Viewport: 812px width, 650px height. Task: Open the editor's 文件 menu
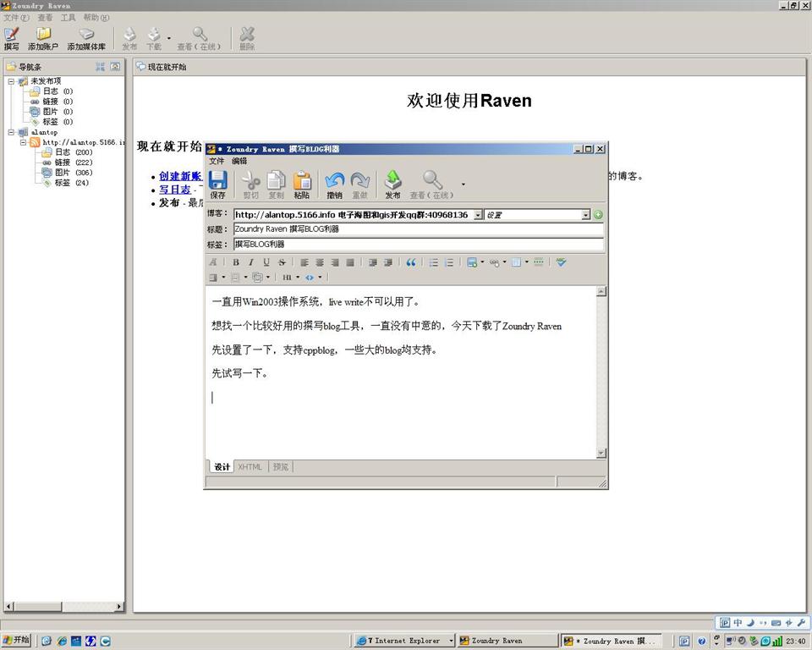click(x=217, y=161)
